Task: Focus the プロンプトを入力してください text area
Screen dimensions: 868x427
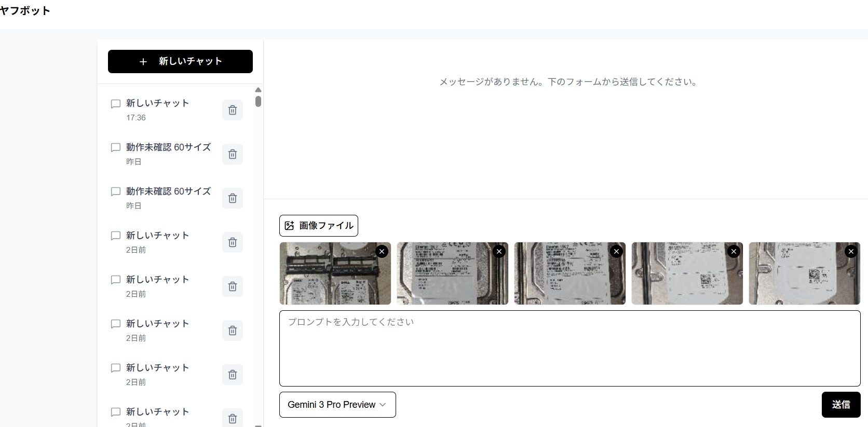Action: pyautogui.click(x=569, y=348)
